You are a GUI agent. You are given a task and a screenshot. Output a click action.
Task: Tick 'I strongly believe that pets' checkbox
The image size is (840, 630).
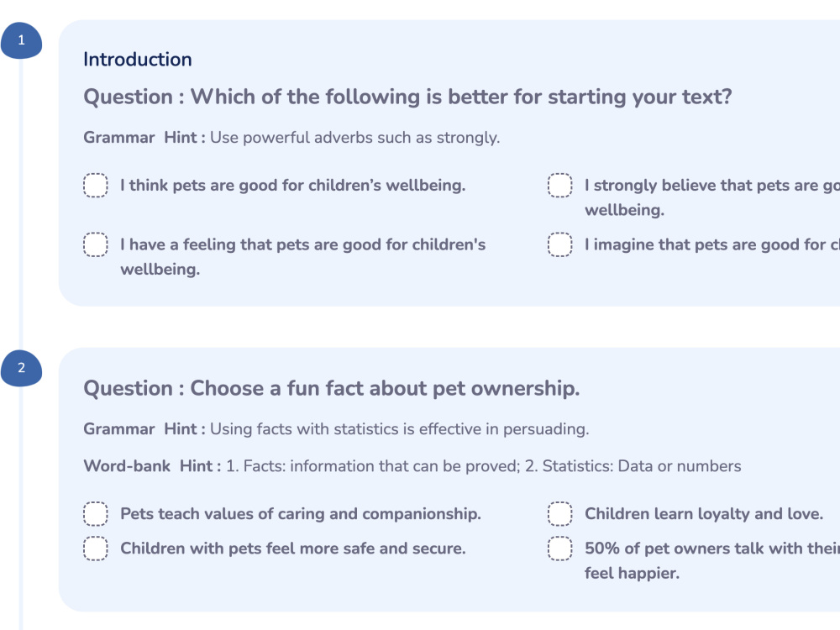(x=559, y=186)
